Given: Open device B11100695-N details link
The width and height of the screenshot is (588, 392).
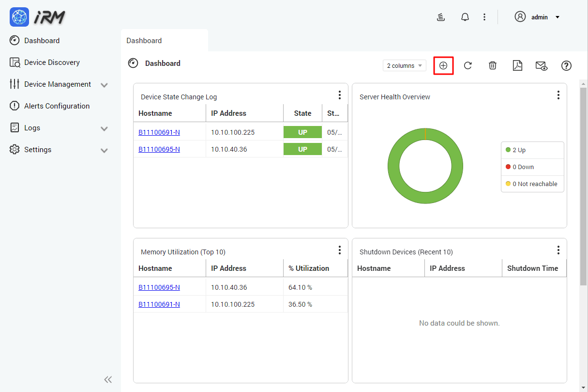Looking at the screenshot, I should 159,149.
